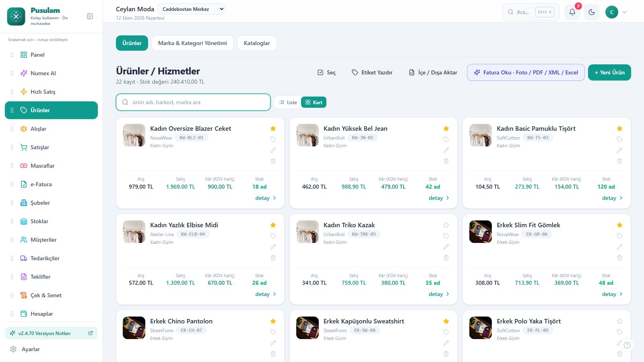Favorite the Kadın Triko Kazak star
644x362 pixels.
pyautogui.click(x=446, y=225)
